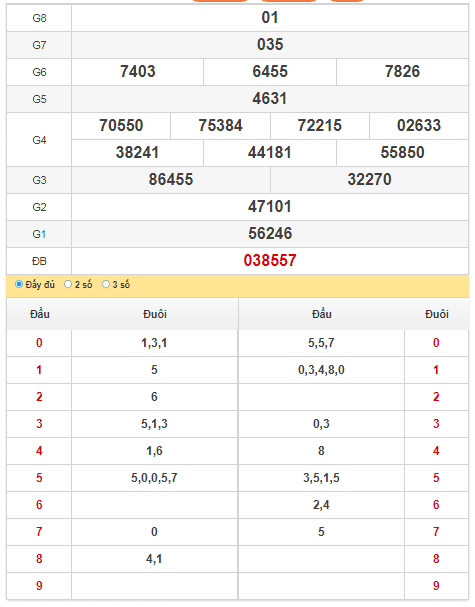Click the G2 prize number 47101
Viewport: 475px width, 607px height.
click(x=270, y=206)
